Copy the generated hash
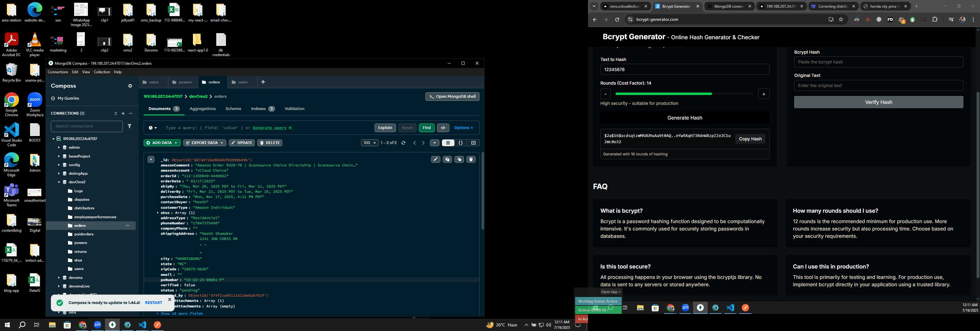Image resolution: width=980 pixels, height=331 pixels. tap(750, 139)
